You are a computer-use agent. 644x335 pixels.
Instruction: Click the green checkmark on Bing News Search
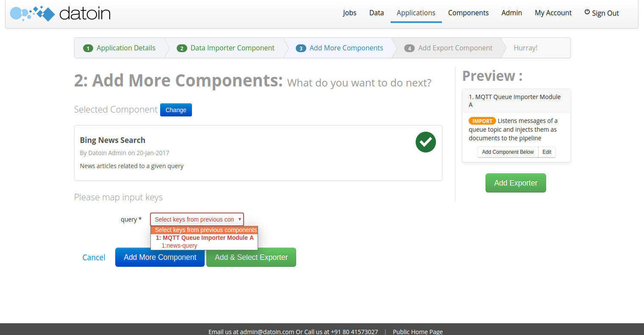(x=425, y=142)
